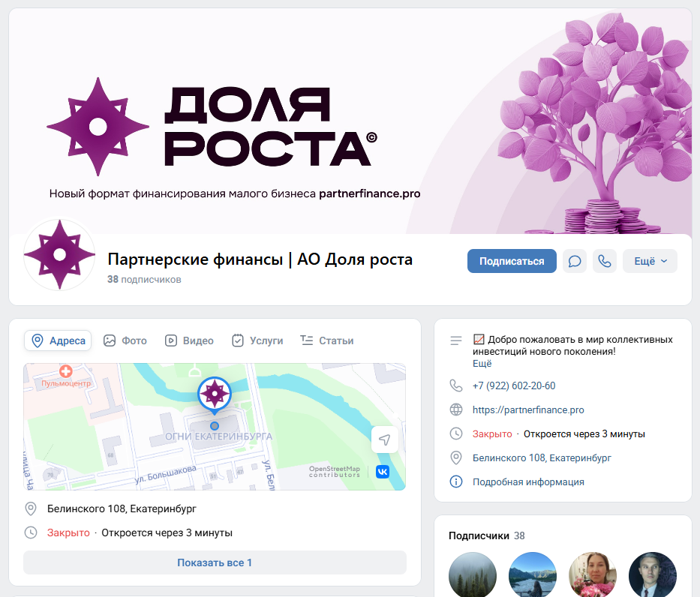Open the Услуги tab
The height and width of the screenshot is (597, 700).
(257, 340)
